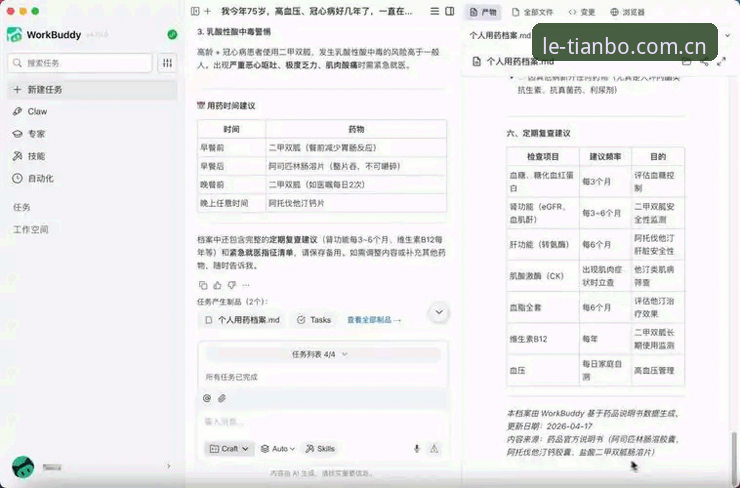Image resolution: width=740 pixels, height=488 pixels.
Task: Give thumbs down to the reply
Action: [x=232, y=285]
